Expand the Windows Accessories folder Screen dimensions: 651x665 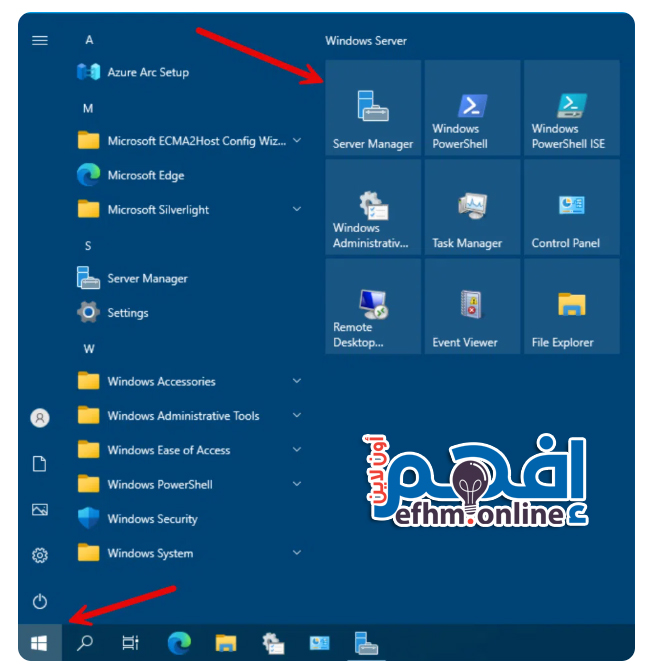190,382
